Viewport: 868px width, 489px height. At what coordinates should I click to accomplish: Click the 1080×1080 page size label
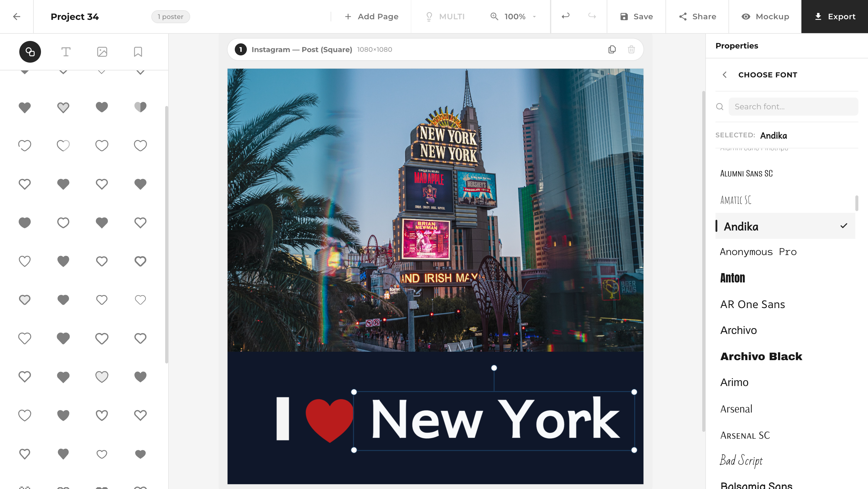(375, 49)
